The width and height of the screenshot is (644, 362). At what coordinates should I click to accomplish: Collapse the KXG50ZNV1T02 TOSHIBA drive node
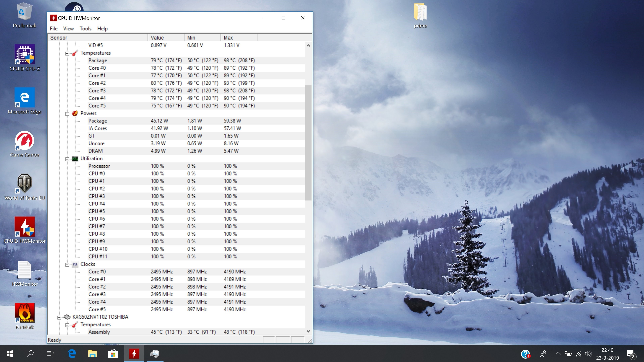[59, 318]
